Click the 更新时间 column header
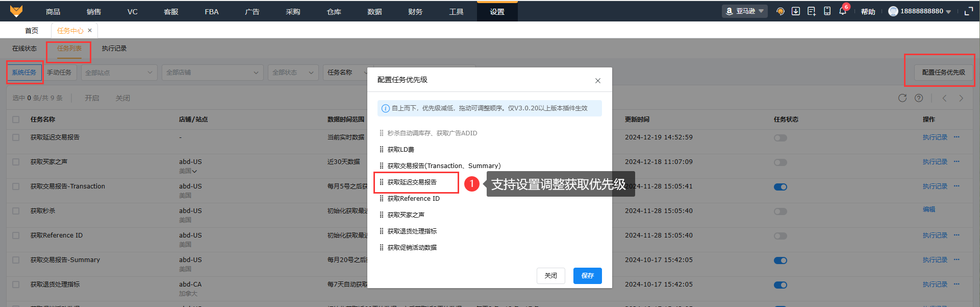 coord(637,120)
